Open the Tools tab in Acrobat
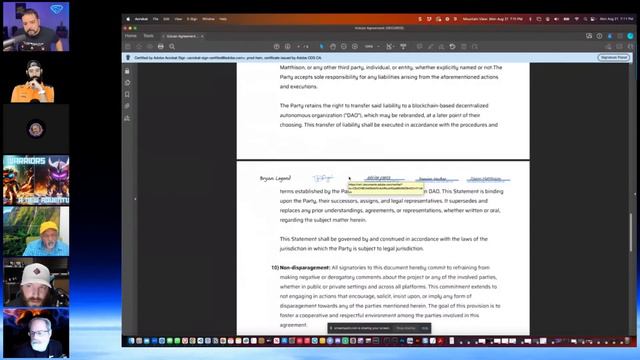The height and width of the screenshot is (360, 640). [149, 36]
